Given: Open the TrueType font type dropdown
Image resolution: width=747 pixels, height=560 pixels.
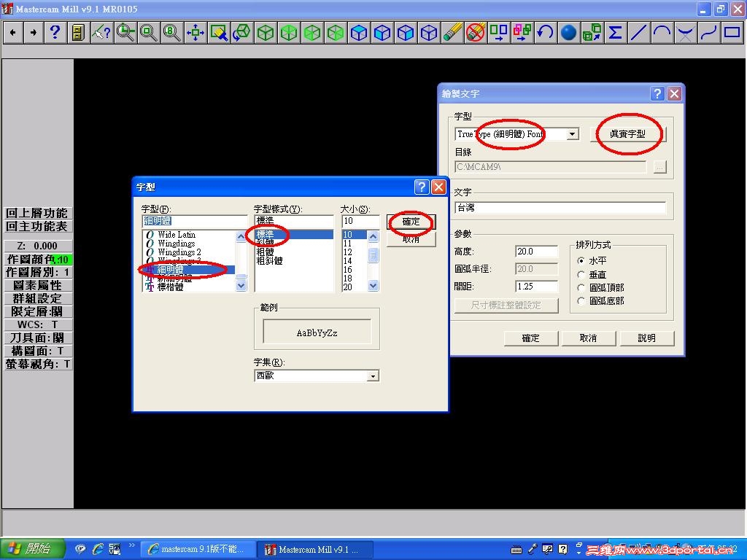Looking at the screenshot, I should click(x=573, y=134).
